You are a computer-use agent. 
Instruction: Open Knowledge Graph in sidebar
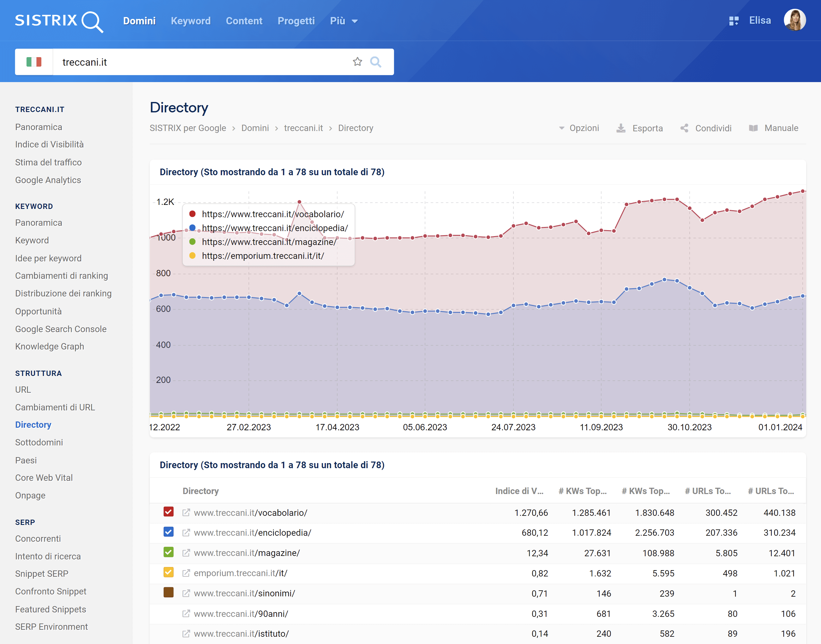[49, 347]
